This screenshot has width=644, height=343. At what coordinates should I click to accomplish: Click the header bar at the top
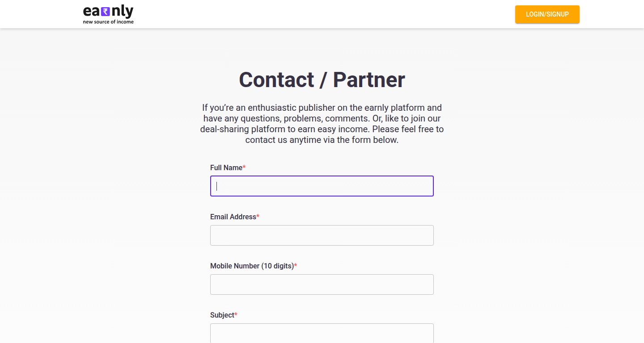click(x=313, y=14)
